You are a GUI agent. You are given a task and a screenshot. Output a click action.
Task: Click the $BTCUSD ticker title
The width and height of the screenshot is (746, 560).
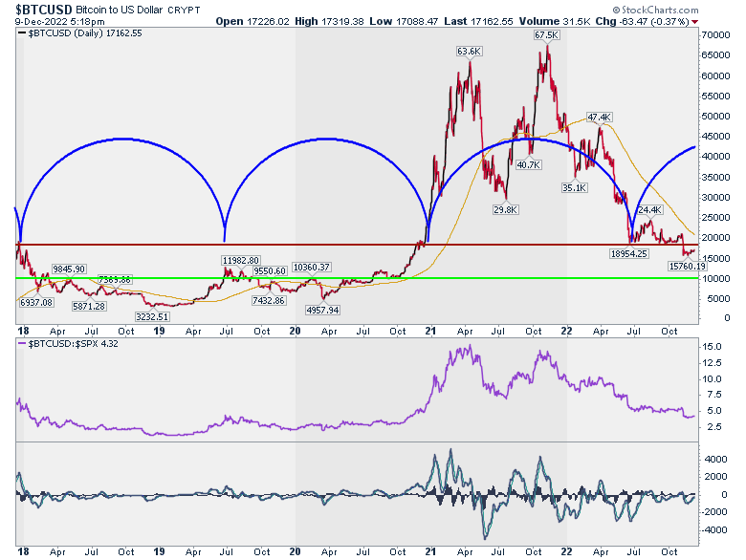pyautogui.click(x=44, y=10)
